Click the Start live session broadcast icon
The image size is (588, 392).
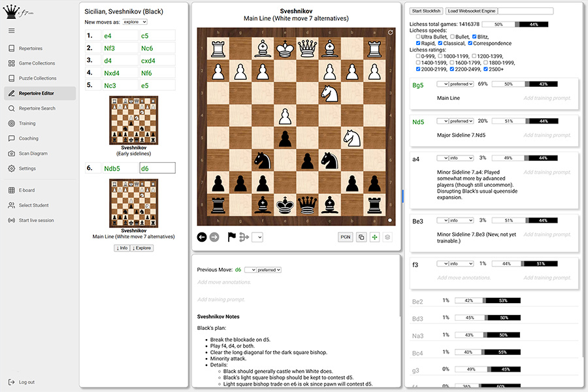[12, 220]
